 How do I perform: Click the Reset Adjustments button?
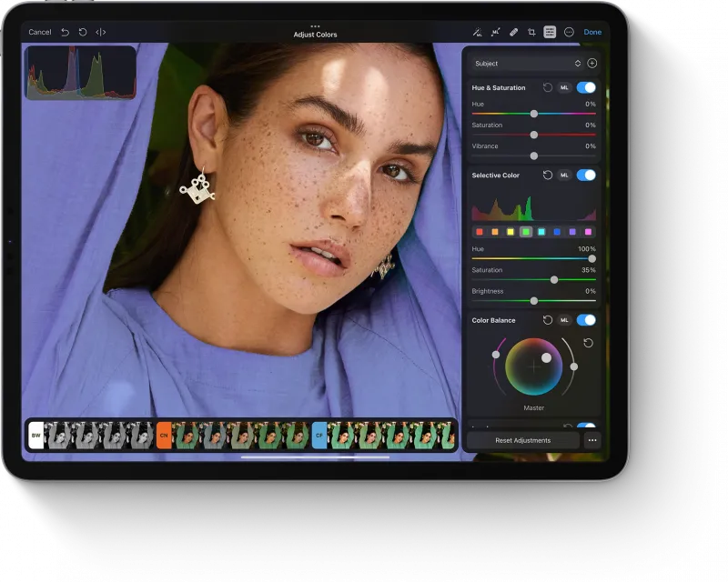coord(522,440)
